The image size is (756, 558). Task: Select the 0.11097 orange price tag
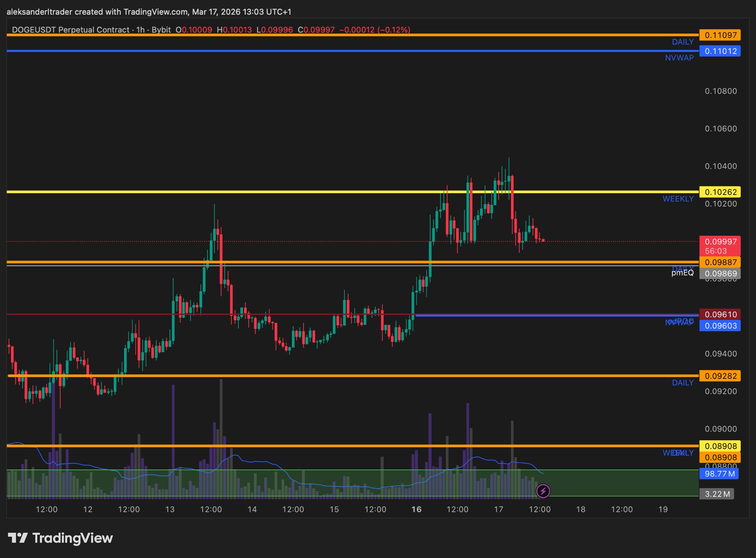(720, 35)
